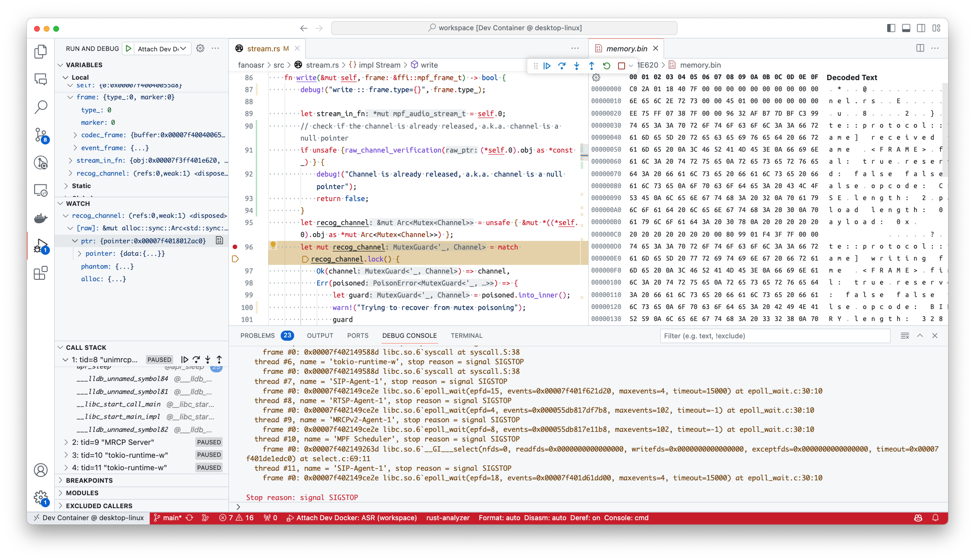Navigate forward with the arrow button
This screenshot has width=975, height=560.
coord(319,28)
